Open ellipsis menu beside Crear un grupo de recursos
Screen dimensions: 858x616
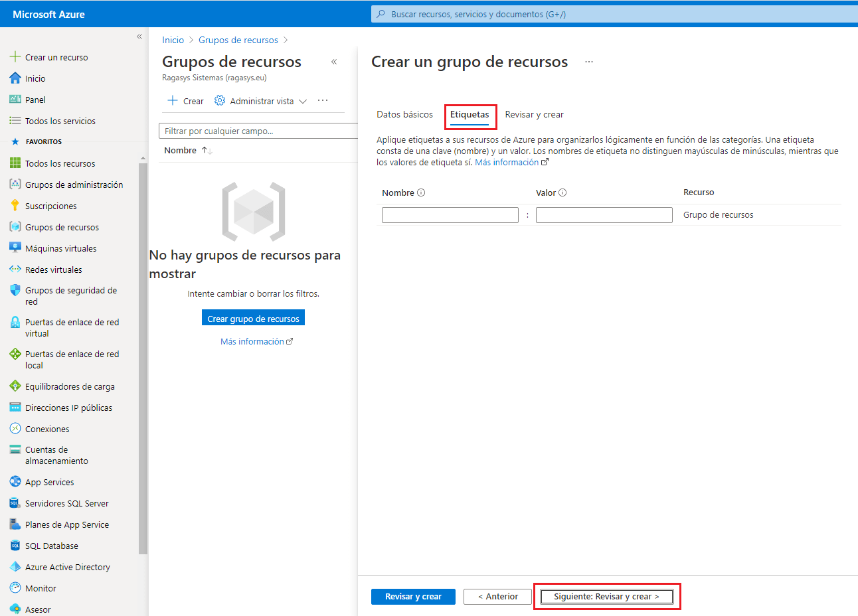589,62
